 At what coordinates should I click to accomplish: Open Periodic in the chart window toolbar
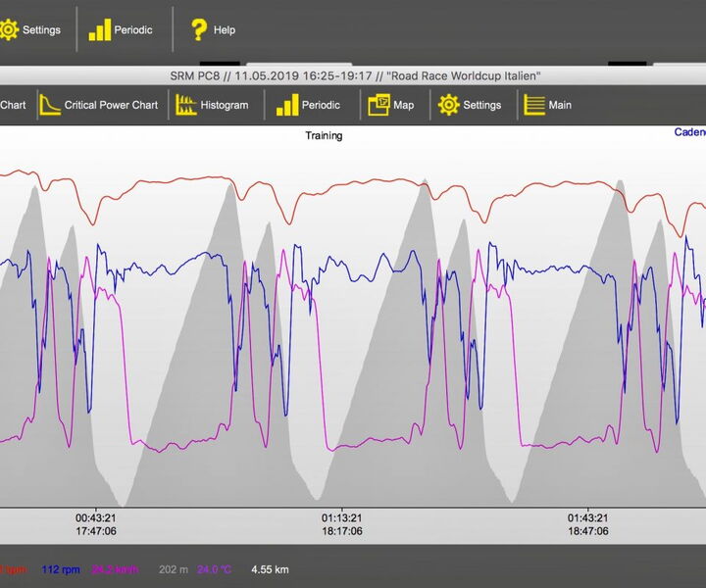pos(308,105)
